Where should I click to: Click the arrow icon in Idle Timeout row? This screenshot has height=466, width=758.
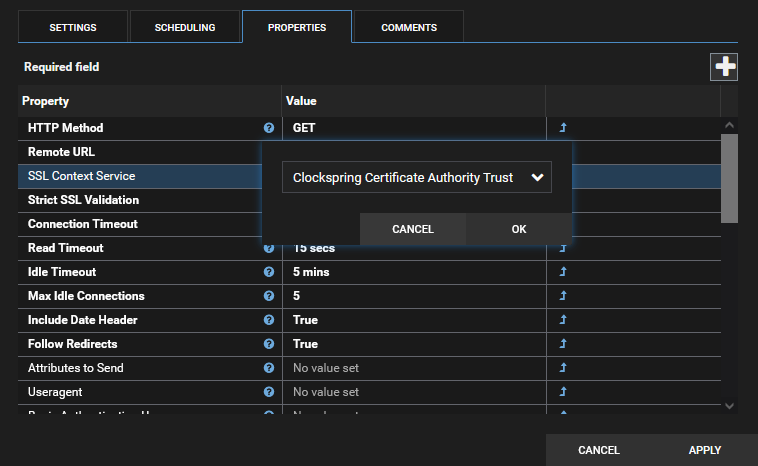pyautogui.click(x=563, y=272)
